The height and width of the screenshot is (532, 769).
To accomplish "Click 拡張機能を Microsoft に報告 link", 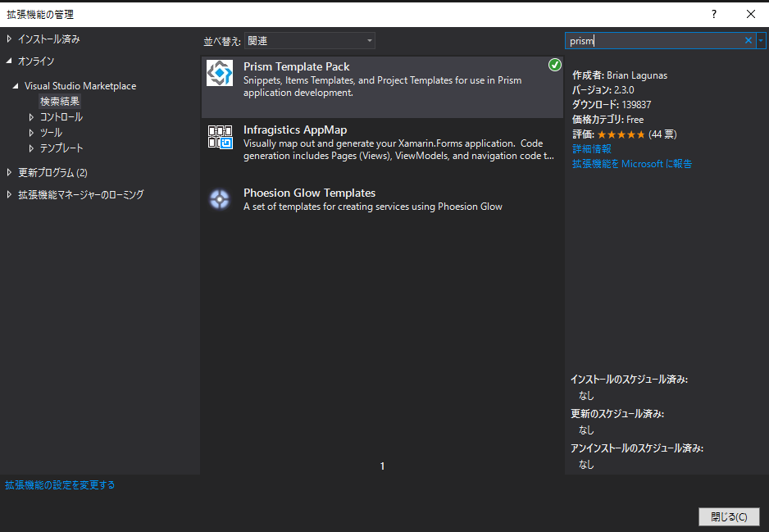I will 632,164.
